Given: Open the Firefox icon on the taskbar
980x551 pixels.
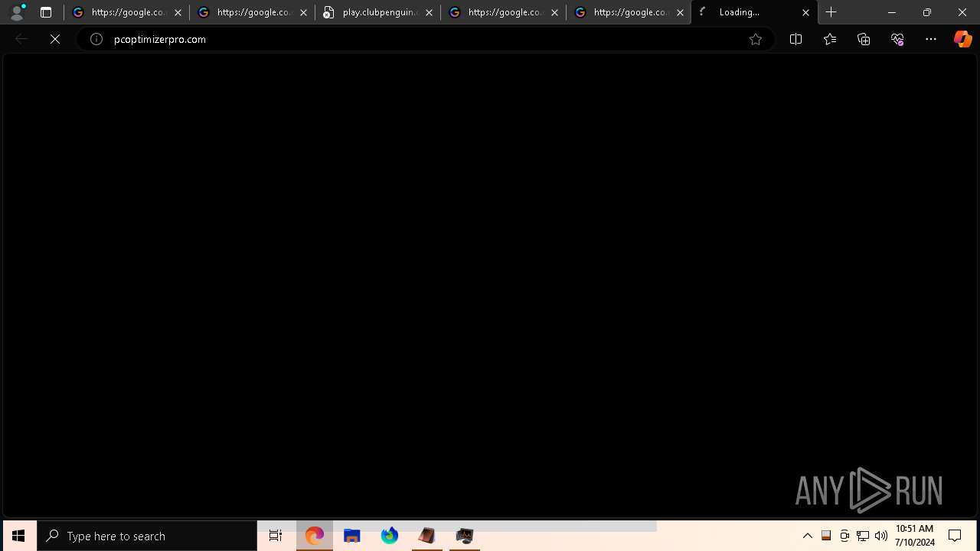Looking at the screenshot, I should pyautogui.click(x=389, y=536).
